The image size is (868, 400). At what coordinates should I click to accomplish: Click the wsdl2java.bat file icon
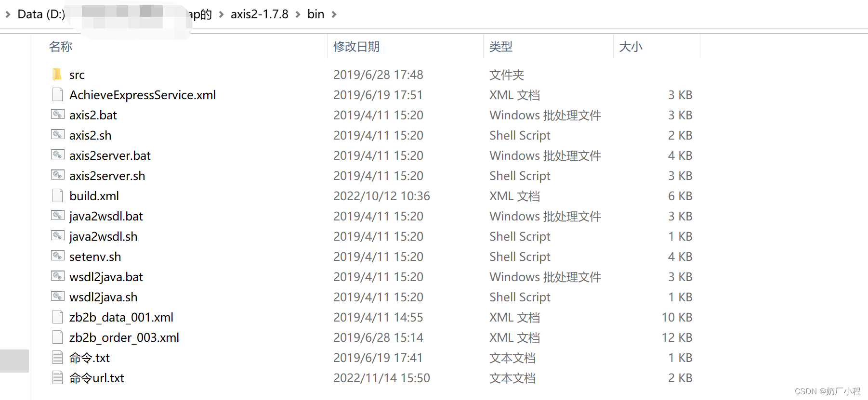57,276
